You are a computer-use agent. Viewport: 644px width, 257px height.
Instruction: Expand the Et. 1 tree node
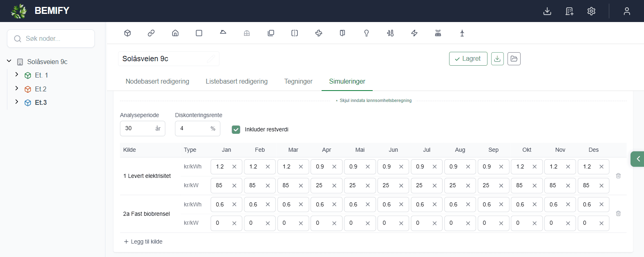pyautogui.click(x=17, y=75)
